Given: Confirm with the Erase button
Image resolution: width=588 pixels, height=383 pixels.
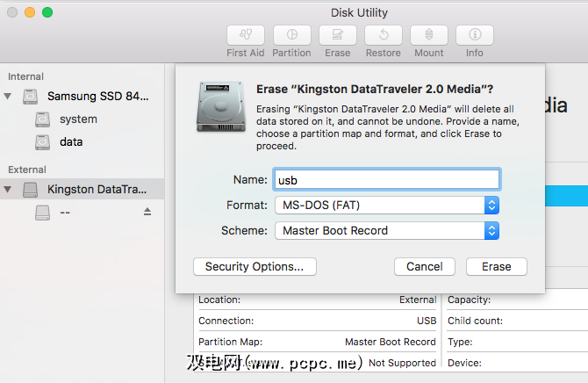Looking at the screenshot, I should coord(496,266).
